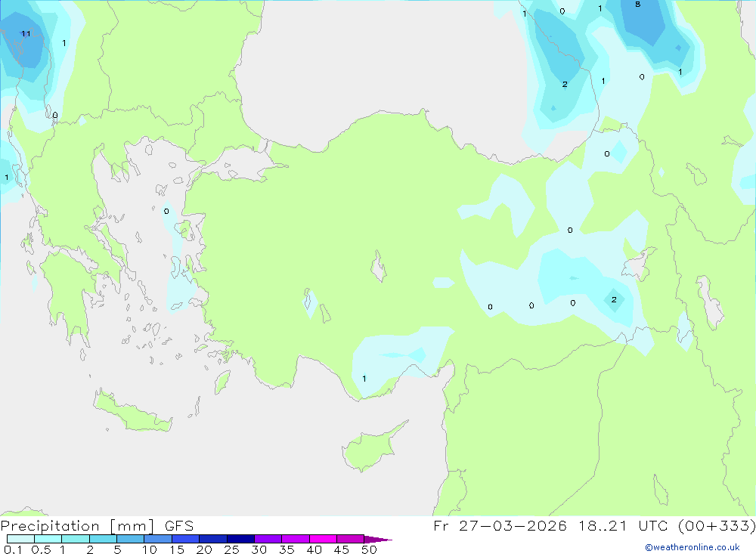756x554 pixels.
Task: Click the 'GFS' model label
Action: 179,526
